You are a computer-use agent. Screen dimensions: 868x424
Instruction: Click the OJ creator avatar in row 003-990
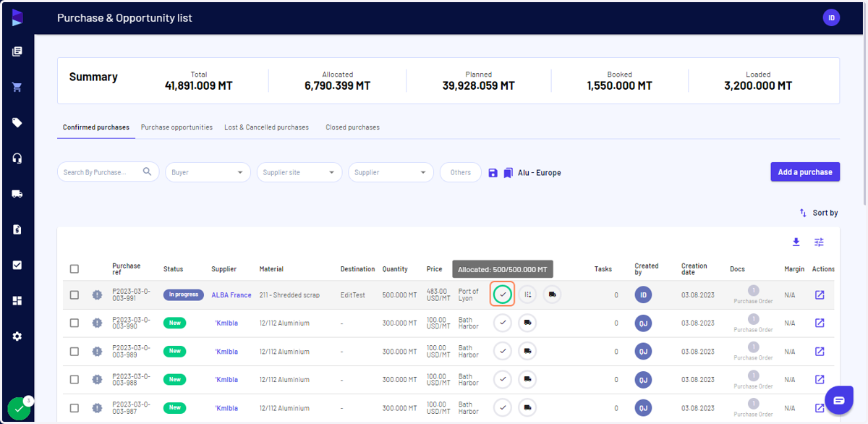[644, 323]
